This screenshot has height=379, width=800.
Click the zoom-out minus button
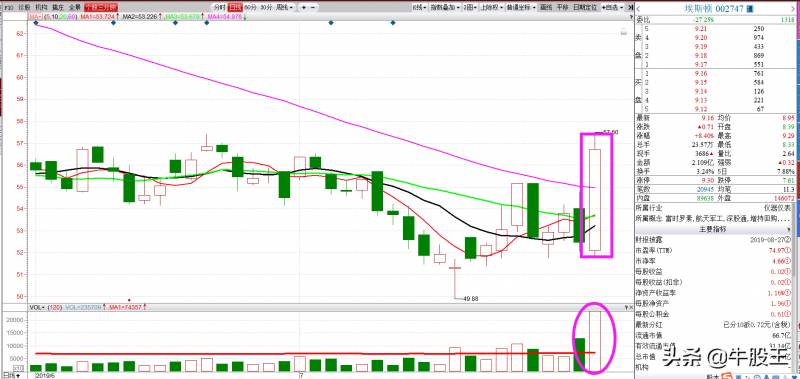[313, 7]
